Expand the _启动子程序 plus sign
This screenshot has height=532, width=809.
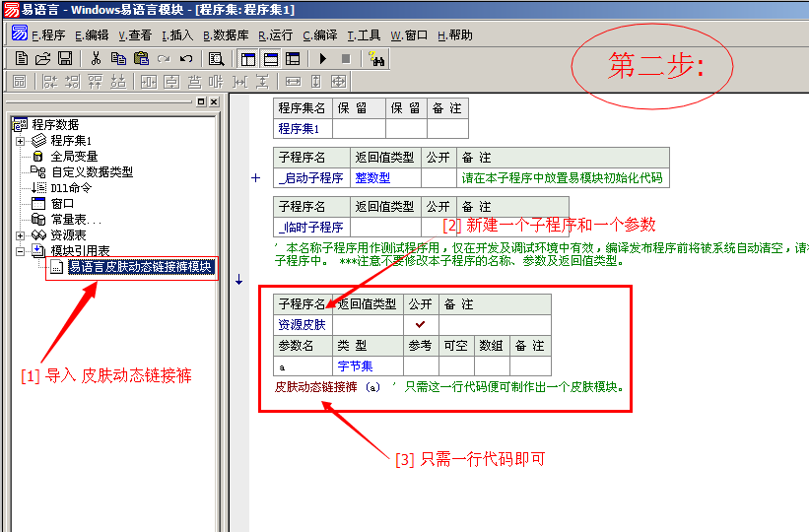coord(255,178)
